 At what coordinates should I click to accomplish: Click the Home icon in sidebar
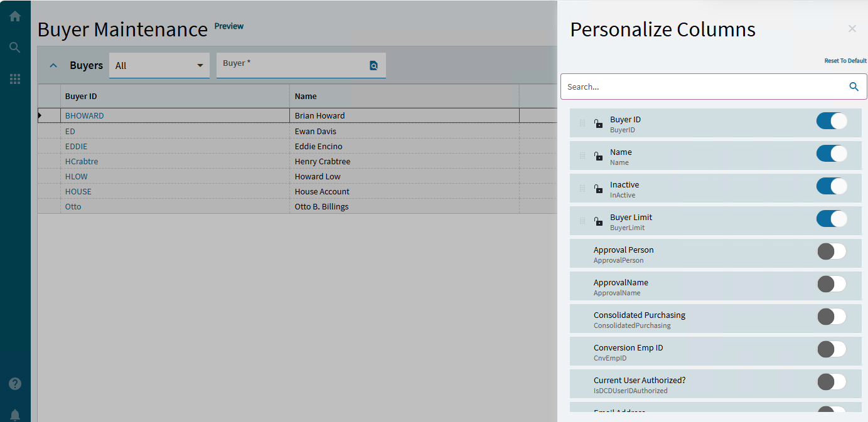[x=15, y=16]
